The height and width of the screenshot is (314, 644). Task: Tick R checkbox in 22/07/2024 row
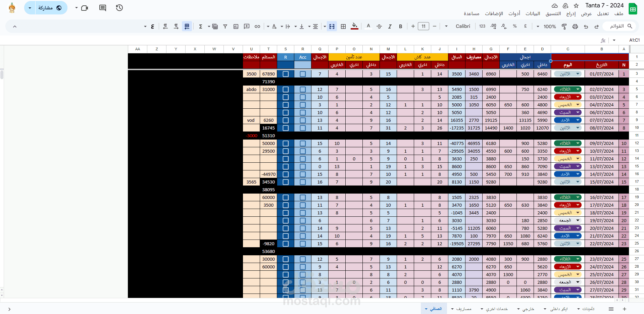click(286, 244)
